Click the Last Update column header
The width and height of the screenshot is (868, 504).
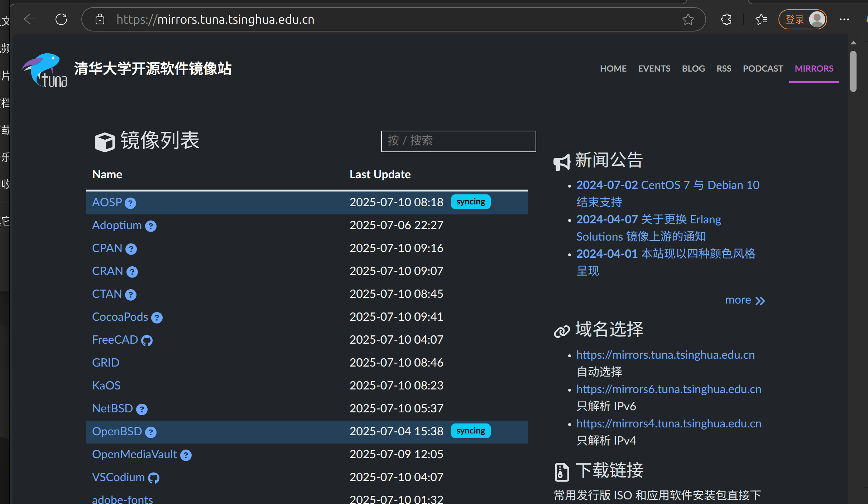tap(380, 174)
